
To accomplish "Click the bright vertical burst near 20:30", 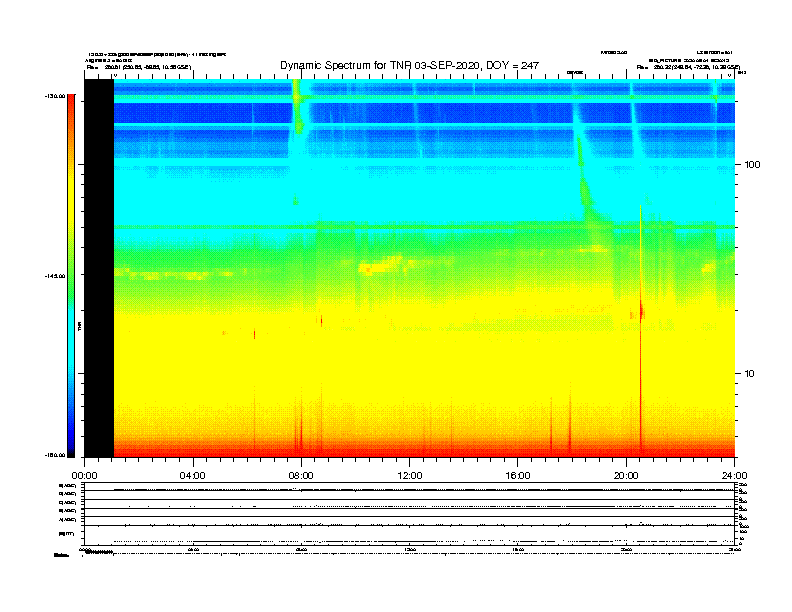I will pyautogui.click(x=640, y=328).
